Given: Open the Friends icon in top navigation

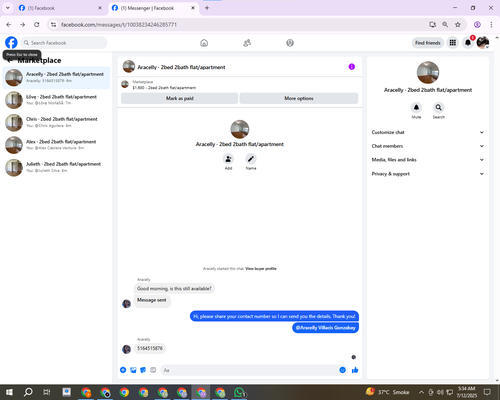Looking at the screenshot, I should 247,43.
